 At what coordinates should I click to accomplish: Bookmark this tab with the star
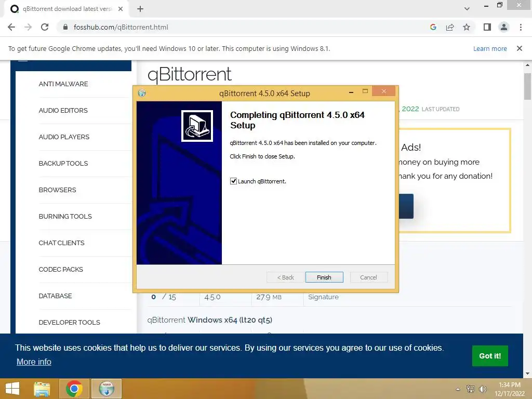point(467,27)
